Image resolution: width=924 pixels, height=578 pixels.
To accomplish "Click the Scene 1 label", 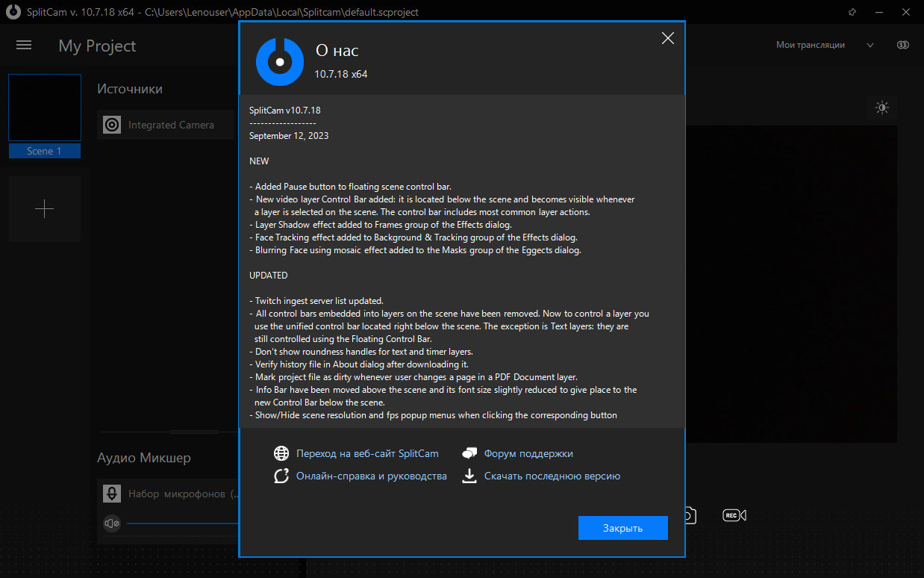I will (44, 151).
